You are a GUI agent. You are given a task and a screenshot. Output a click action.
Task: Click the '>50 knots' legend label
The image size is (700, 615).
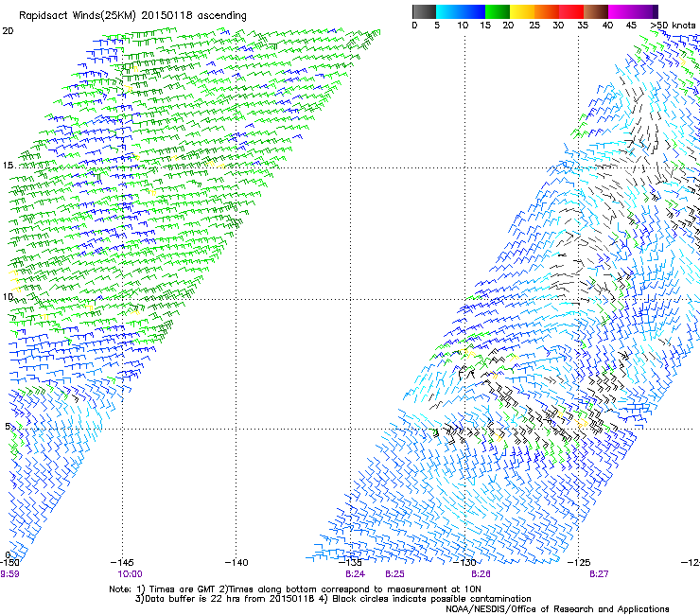click(673, 26)
